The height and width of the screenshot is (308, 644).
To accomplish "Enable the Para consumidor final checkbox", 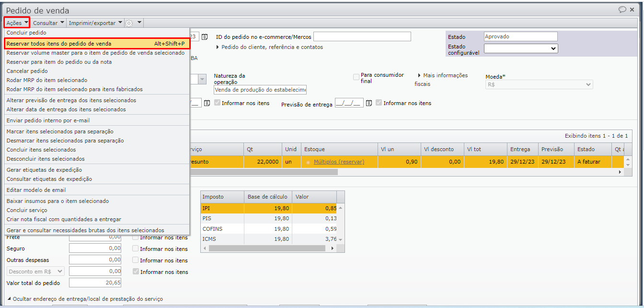I will (x=356, y=77).
